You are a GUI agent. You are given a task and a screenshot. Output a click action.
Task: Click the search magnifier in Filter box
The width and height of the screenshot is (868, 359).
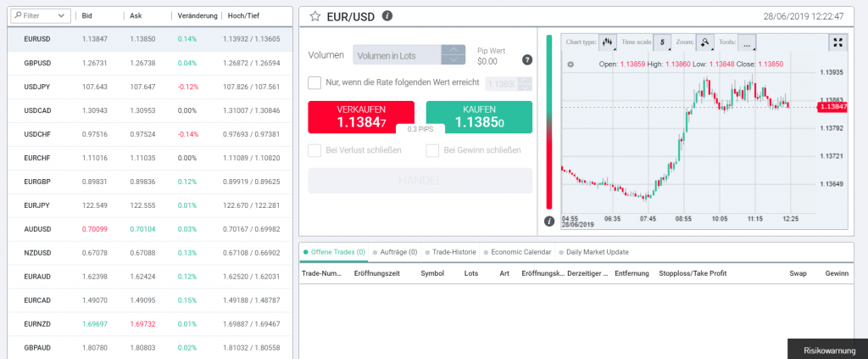pos(19,15)
